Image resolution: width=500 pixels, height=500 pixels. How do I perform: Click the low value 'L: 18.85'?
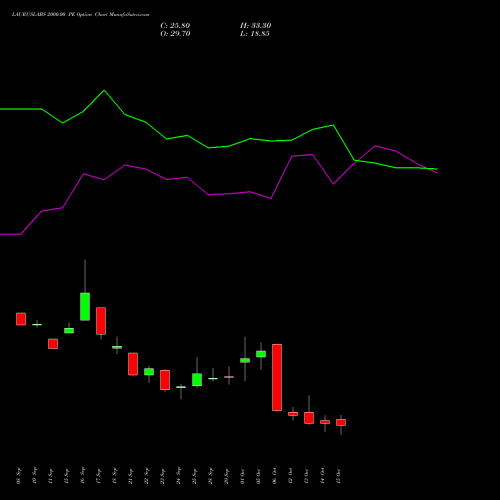tap(255, 34)
